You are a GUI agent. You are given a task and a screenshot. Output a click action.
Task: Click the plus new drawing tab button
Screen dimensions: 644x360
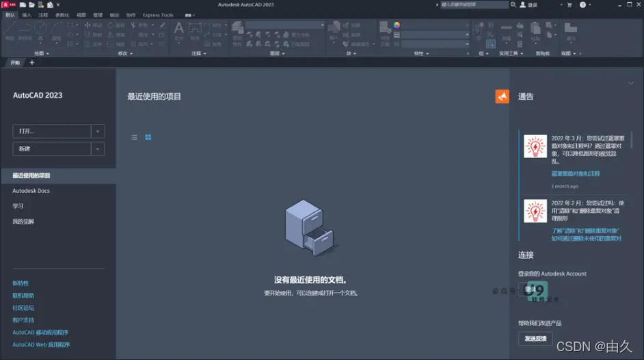tap(32, 62)
